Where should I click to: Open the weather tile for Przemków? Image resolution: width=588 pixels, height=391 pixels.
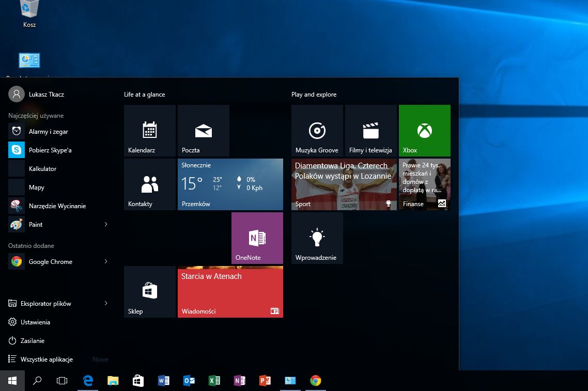pyautogui.click(x=230, y=184)
